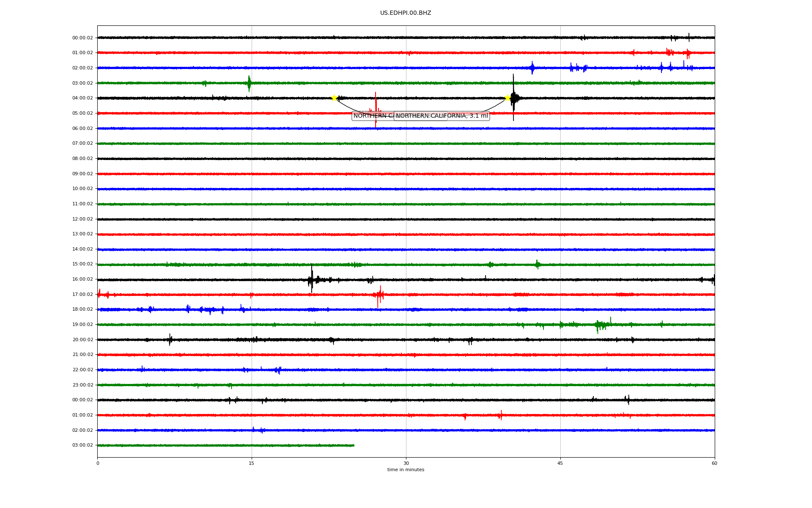Click the end of the last green trace
Viewport: 812px width, 508px height.
click(x=354, y=445)
